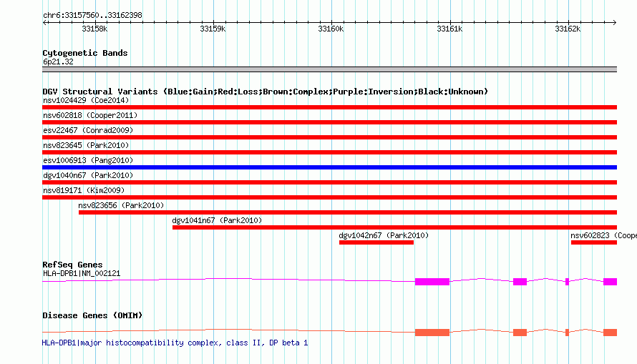Click dgv1042n67 (Park2010) variant label

pos(384,235)
